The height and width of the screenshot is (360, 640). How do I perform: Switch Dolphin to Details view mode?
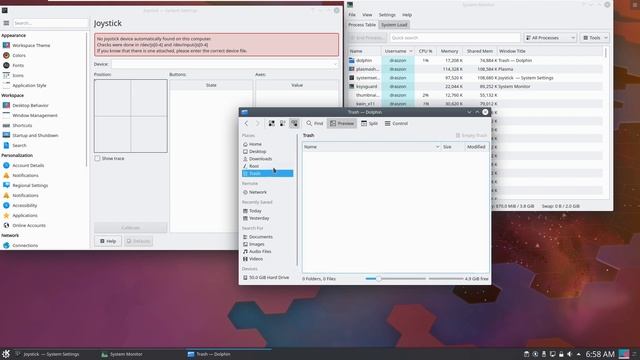pyautogui.click(x=294, y=123)
